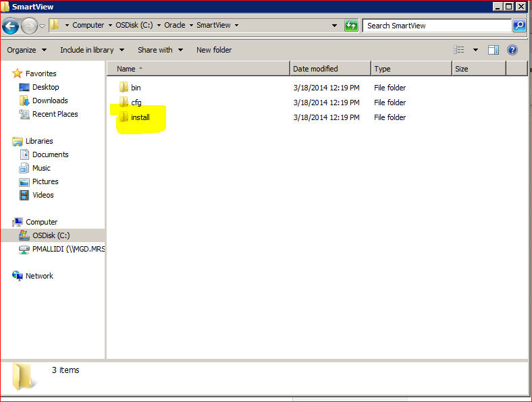Sort by the Size column header
Image resolution: width=532 pixels, height=402 pixels.
click(479, 69)
